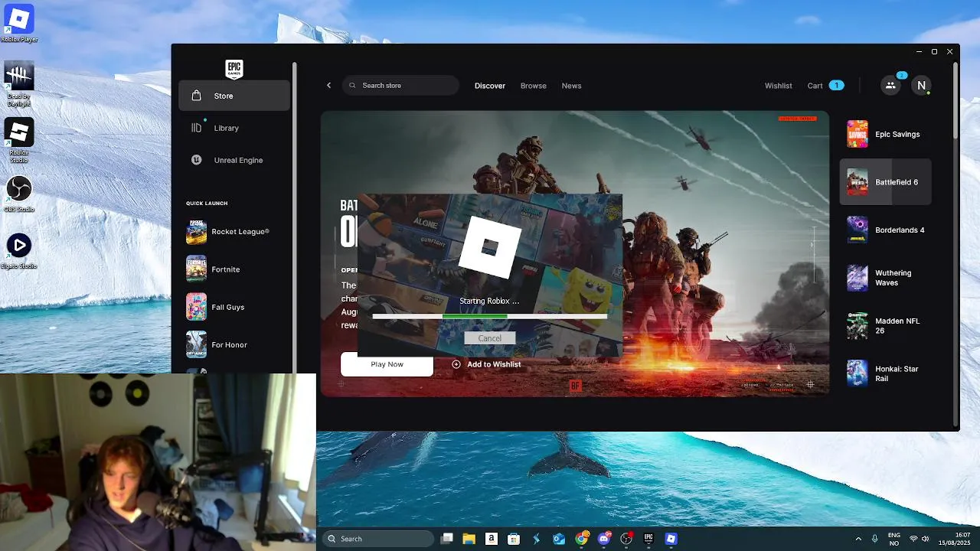Viewport: 980px width, 551px height.
Task: Cancel the Roblox launch
Action: click(x=490, y=338)
